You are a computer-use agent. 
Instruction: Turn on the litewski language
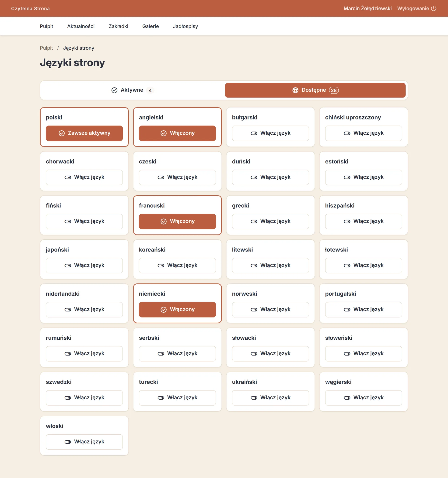pos(270,265)
